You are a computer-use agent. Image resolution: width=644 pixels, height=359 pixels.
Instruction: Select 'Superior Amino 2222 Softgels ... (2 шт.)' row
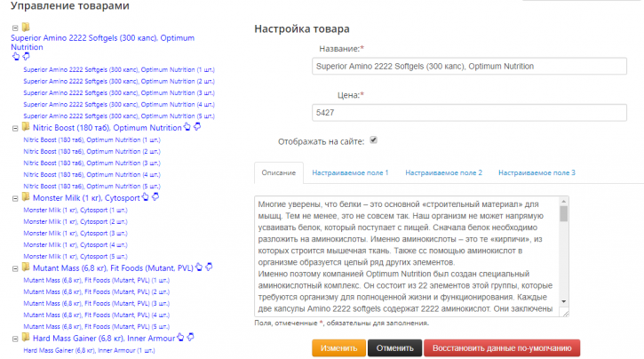[x=119, y=82]
